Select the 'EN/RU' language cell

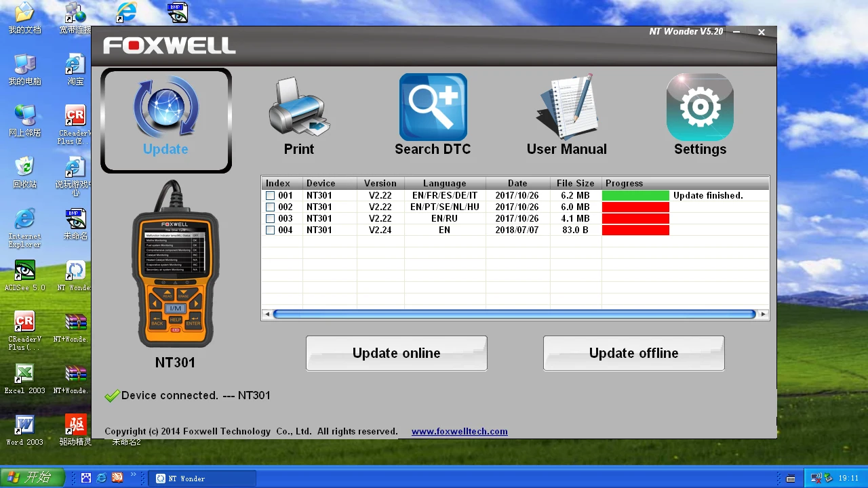tap(445, 219)
